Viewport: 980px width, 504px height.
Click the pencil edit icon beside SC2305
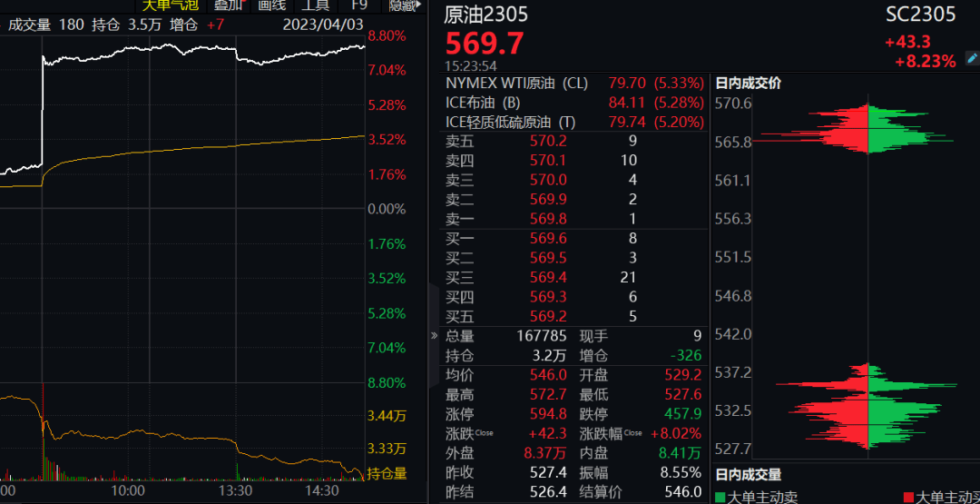coord(973,58)
